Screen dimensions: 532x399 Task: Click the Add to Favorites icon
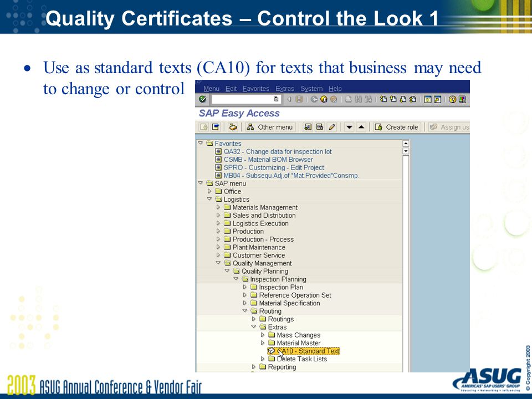tap(308, 127)
